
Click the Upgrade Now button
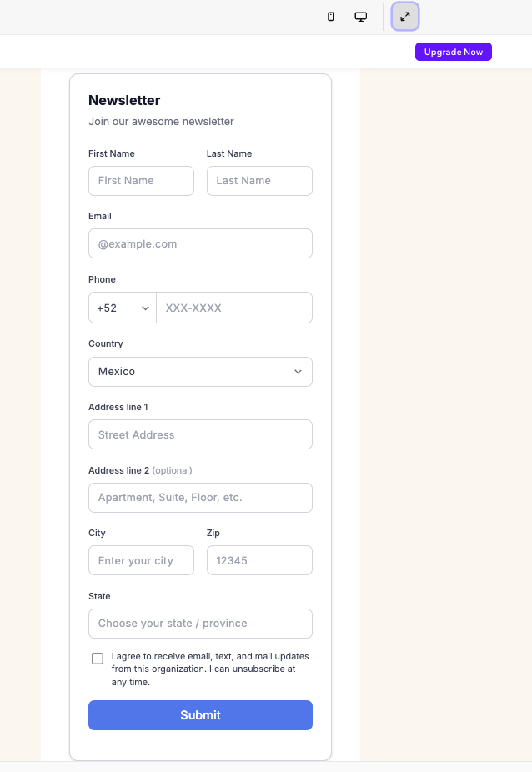[x=453, y=52]
